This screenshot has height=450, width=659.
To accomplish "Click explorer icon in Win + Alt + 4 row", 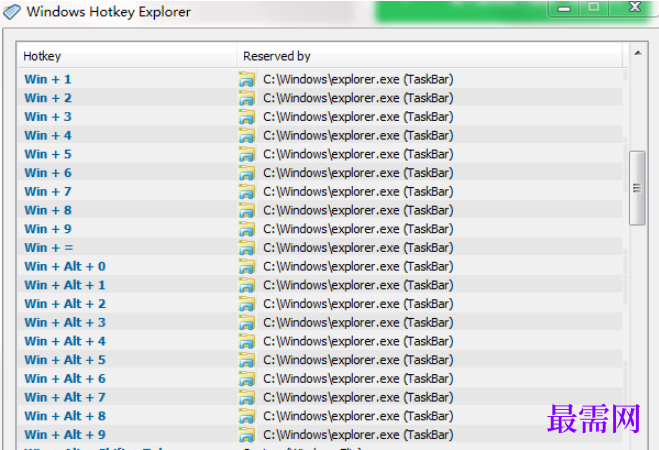I will pyautogui.click(x=247, y=341).
